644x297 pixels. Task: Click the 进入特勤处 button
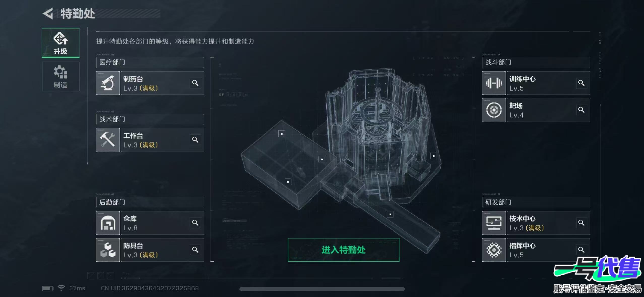tap(344, 250)
